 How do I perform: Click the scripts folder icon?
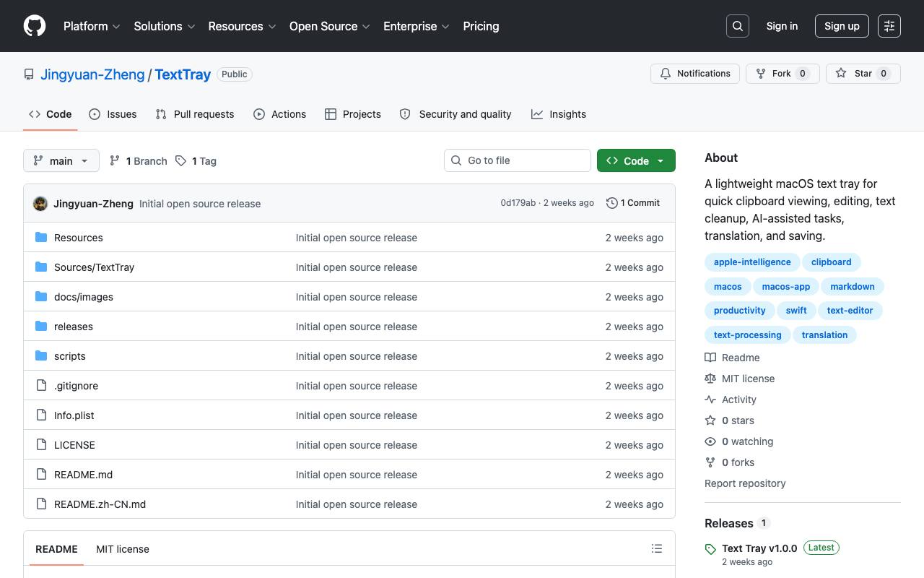coord(41,356)
